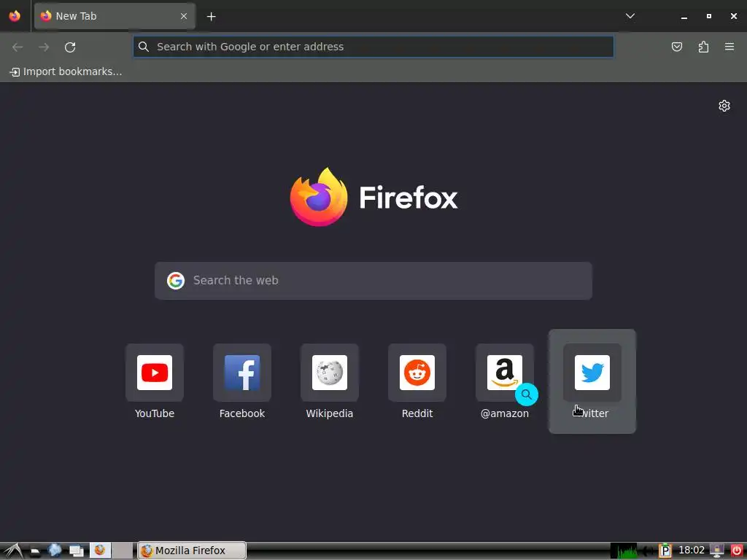Click the magnifier icon in address bar

[144, 47]
